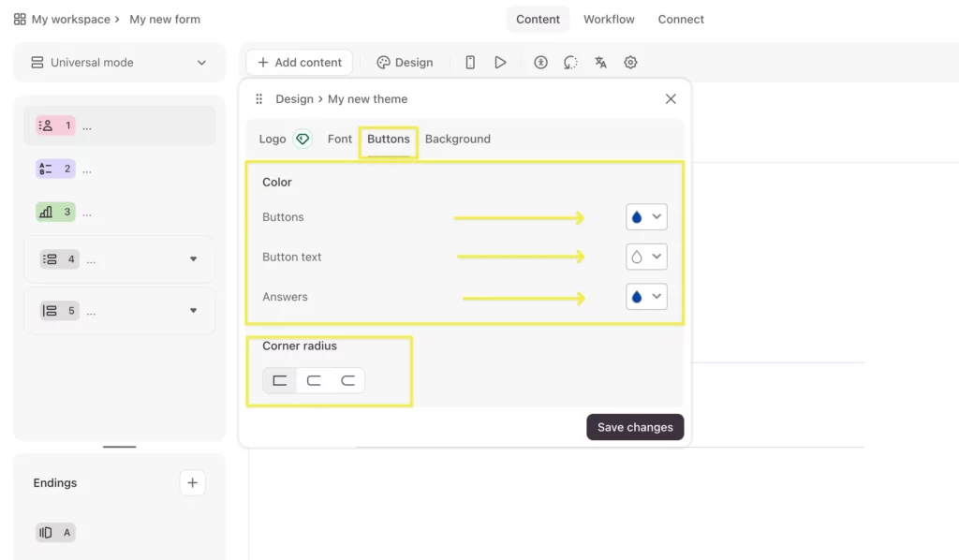959x560 pixels.
Task: Expand question group 4 arrow
Action: point(193,259)
